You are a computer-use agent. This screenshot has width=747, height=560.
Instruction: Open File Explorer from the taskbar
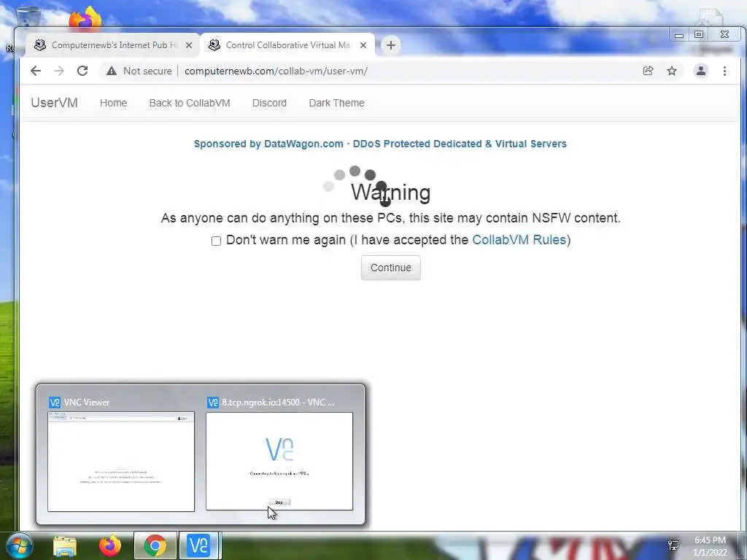click(65, 545)
